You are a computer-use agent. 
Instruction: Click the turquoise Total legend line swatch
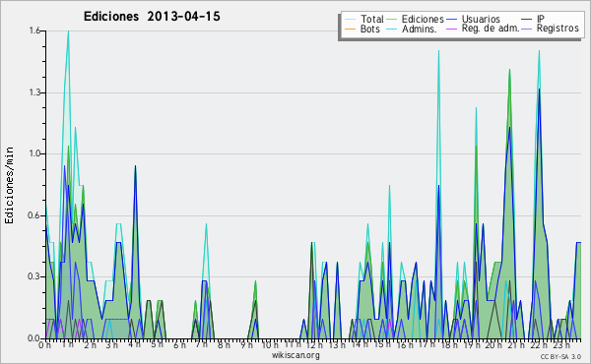point(350,20)
